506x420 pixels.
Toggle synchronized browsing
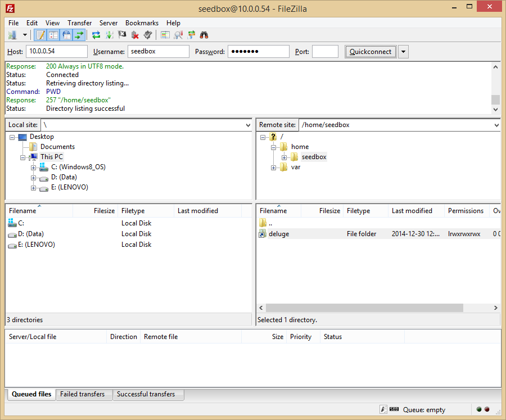pyautogui.click(x=191, y=35)
